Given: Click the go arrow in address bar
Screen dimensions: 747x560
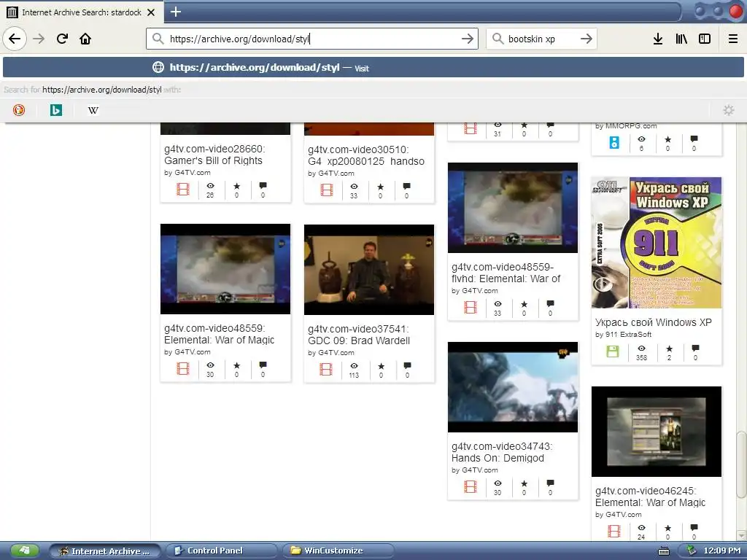Looking at the screenshot, I should 468,39.
